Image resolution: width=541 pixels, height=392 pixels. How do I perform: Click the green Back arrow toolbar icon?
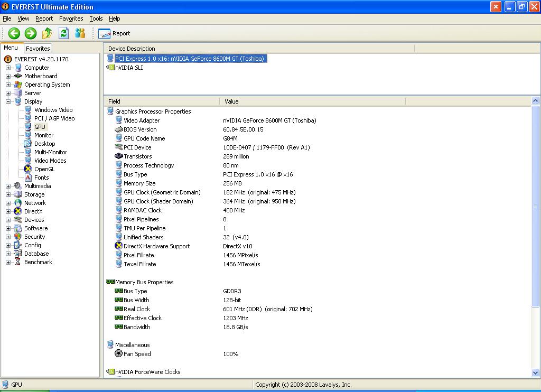click(14, 33)
